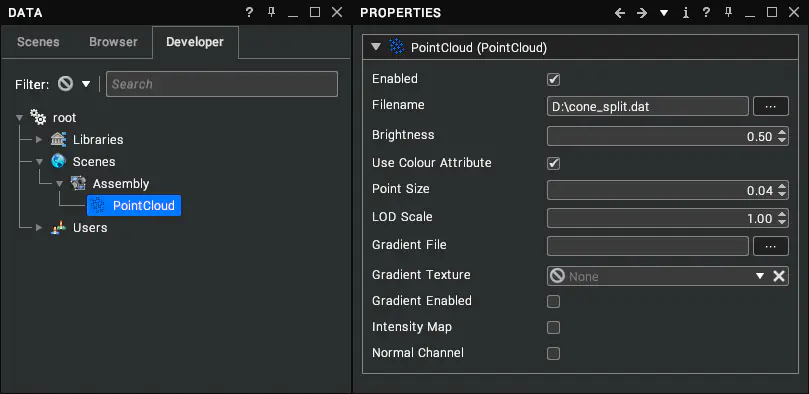Click the Search filter field
Screen dimensions: 809x394
coord(222,84)
